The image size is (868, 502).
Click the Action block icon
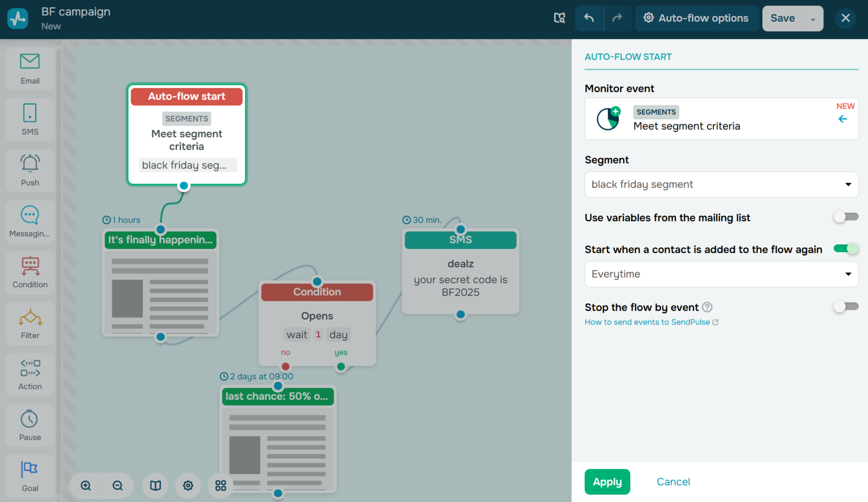coord(30,374)
